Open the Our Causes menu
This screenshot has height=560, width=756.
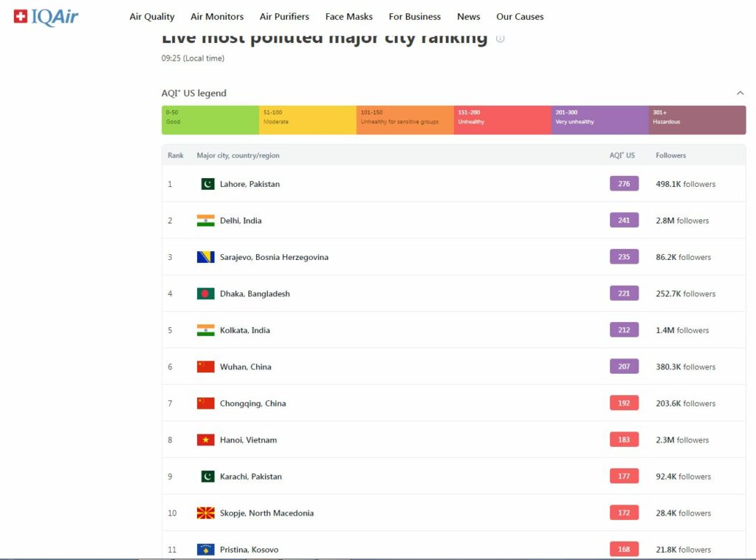click(x=520, y=16)
